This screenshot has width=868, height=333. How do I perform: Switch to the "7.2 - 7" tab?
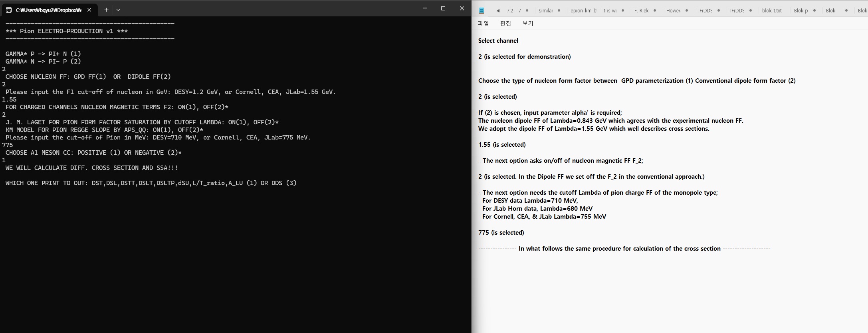513,11
